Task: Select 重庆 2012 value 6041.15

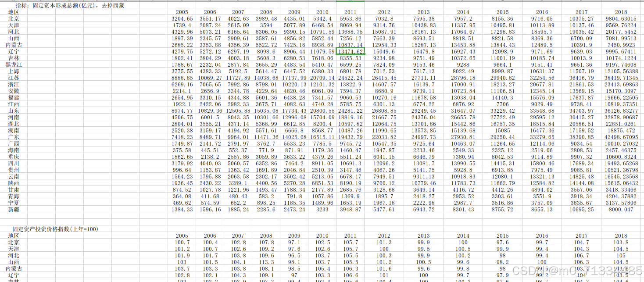Action: [x=384, y=157]
